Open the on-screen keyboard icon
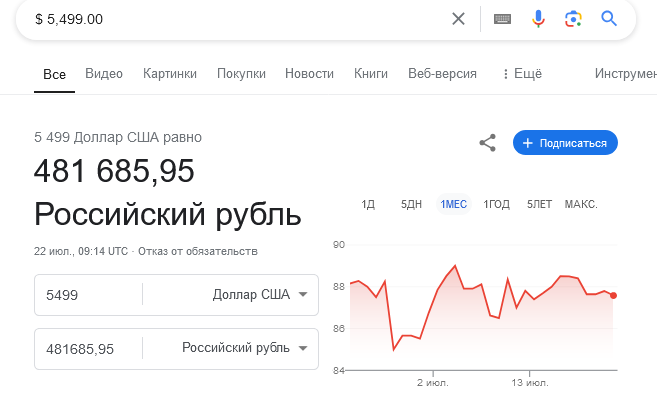Viewport: 657px width, 409px height. pyautogui.click(x=502, y=19)
